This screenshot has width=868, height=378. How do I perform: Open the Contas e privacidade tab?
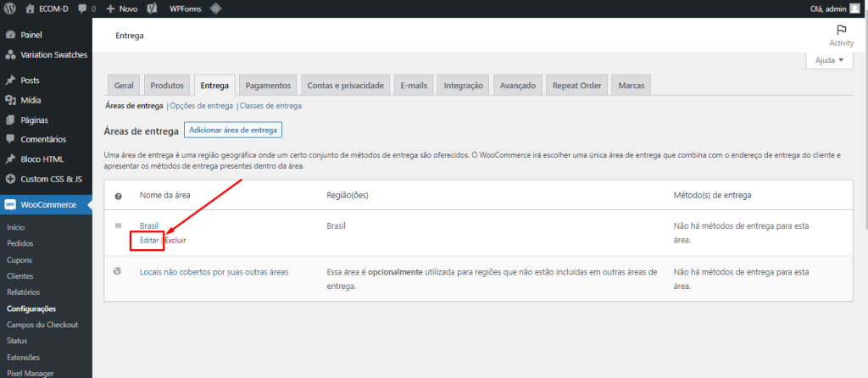tap(346, 86)
